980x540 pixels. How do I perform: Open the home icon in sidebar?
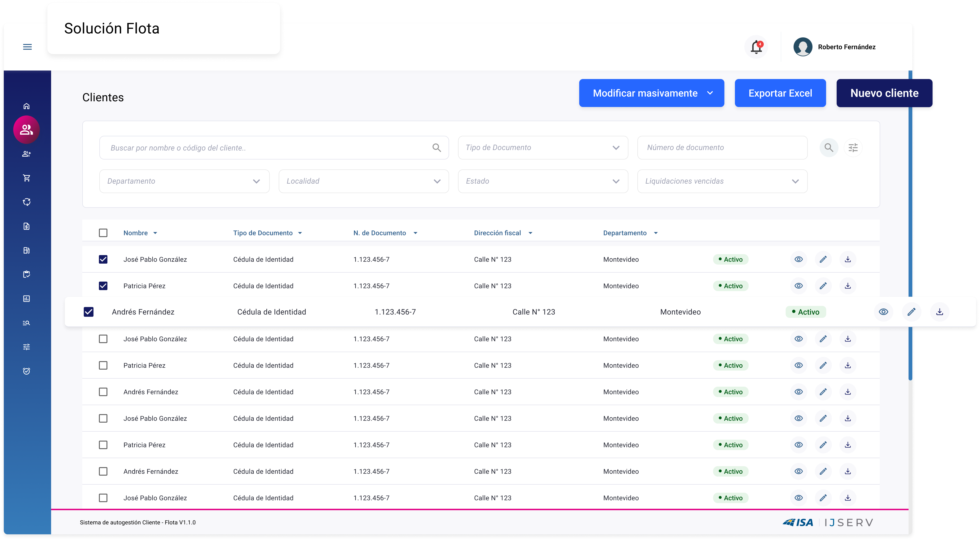point(26,106)
